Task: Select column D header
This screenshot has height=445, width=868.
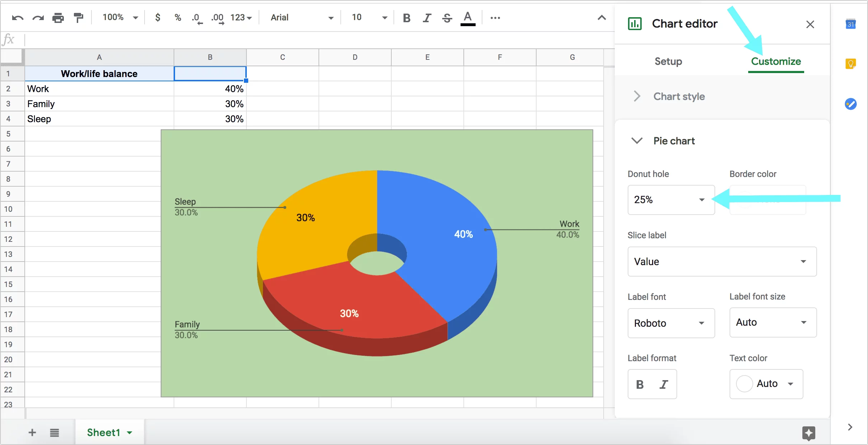Action: 355,57
